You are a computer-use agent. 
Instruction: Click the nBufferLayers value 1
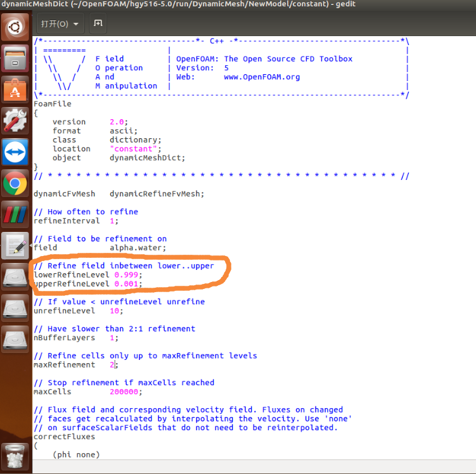[112, 338]
